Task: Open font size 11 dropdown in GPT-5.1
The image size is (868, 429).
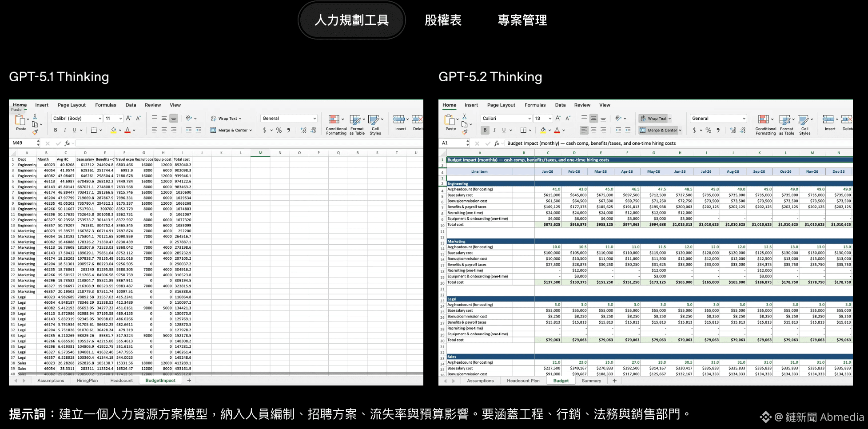Action: coord(113,119)
